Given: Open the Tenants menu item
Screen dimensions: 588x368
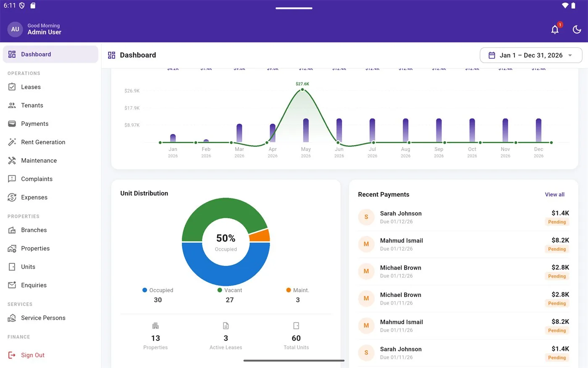Looking at the screenshot, I should [x=50, y=106].
